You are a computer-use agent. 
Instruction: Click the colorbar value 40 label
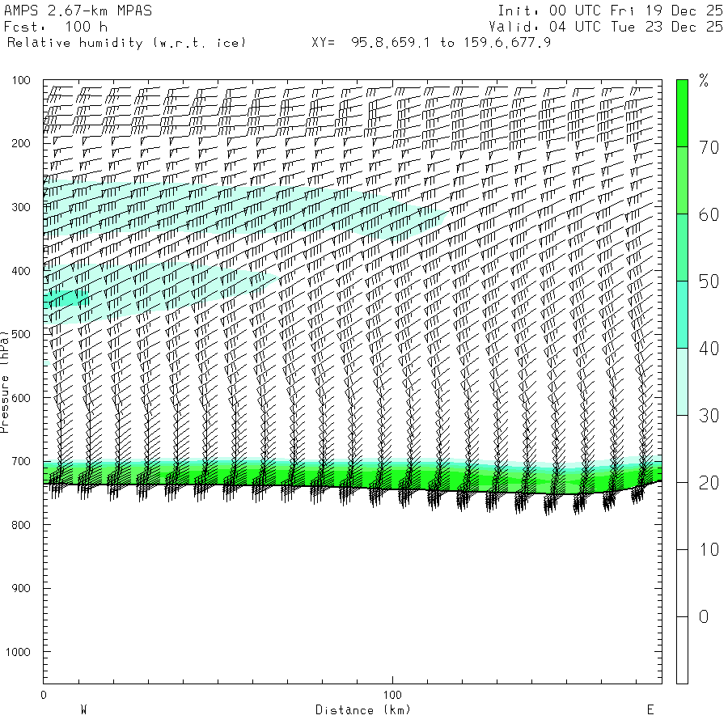[709, 349]
